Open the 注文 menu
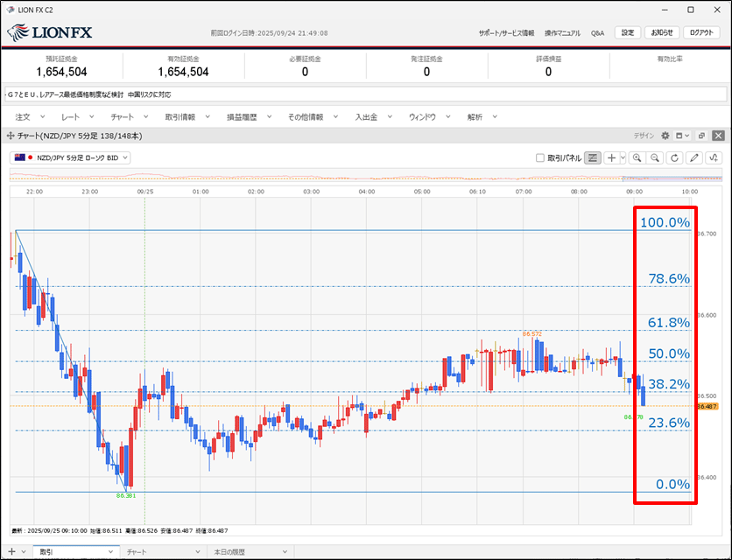732x560 pixels. click(23, 116)
